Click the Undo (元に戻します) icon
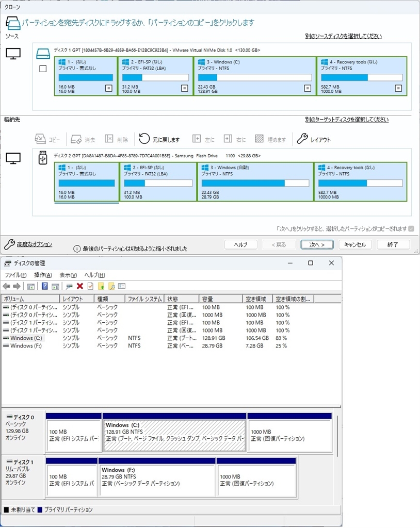This screenshot has width=420, height=528. click(x=144, y=139)
